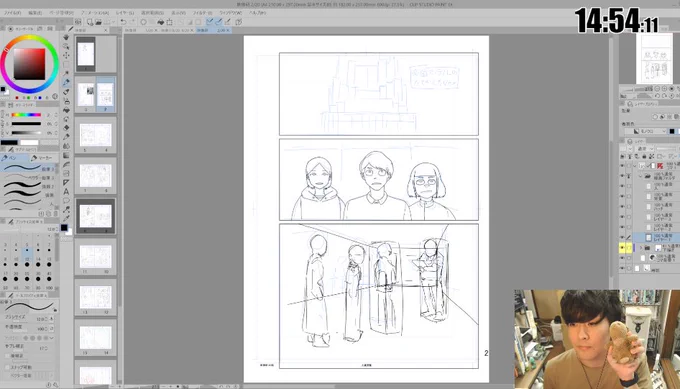
Task: Select the Frame border tool
Action: click(66, 173)
